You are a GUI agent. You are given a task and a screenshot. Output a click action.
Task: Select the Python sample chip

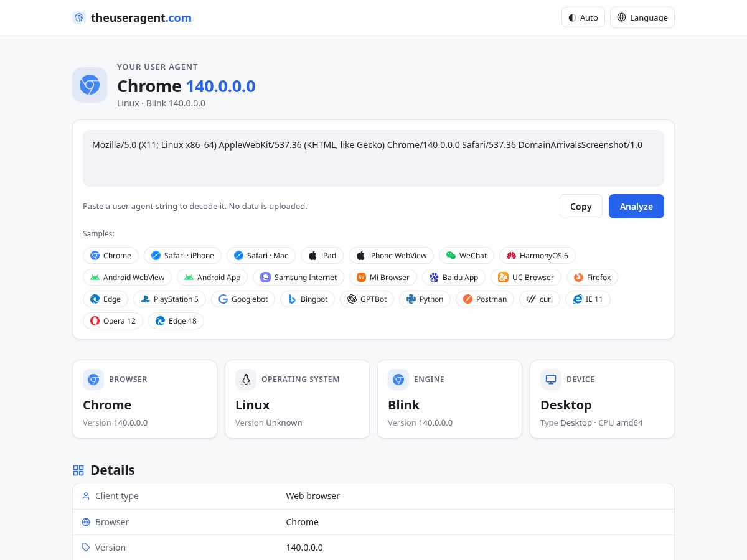click(425, 299)
